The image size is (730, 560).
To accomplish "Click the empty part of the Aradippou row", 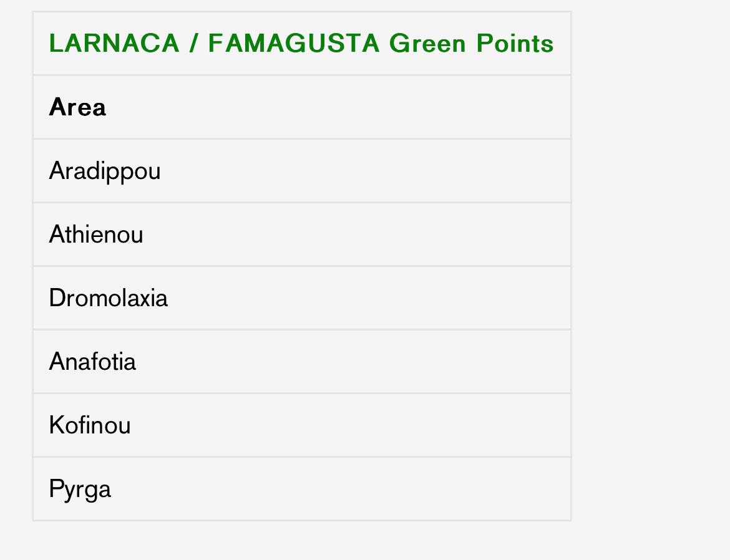I will click(x=374, y=171).
